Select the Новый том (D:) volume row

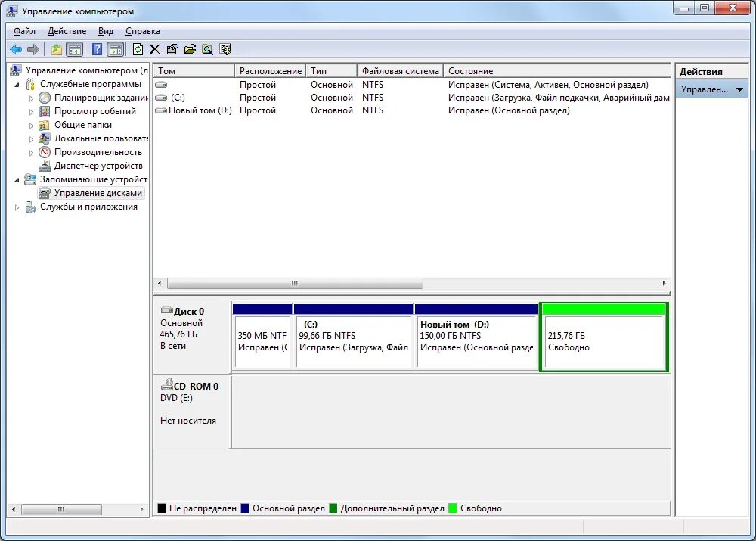tap(412, 110)
